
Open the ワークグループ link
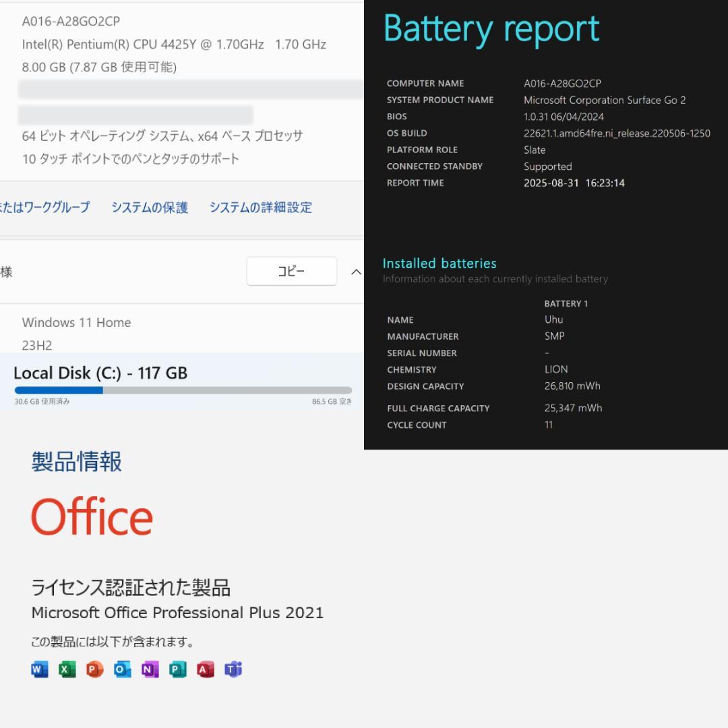coord(44,207)
